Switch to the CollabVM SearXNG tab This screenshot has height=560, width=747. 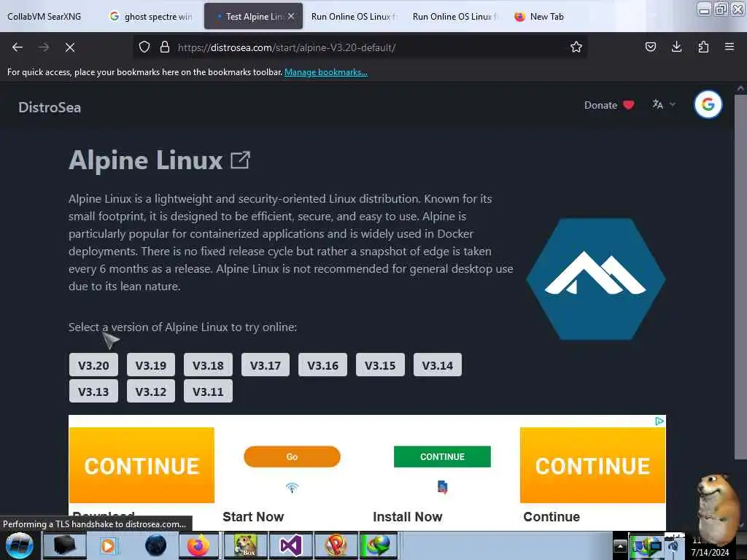pyautogui.click(x=44, y=17)
